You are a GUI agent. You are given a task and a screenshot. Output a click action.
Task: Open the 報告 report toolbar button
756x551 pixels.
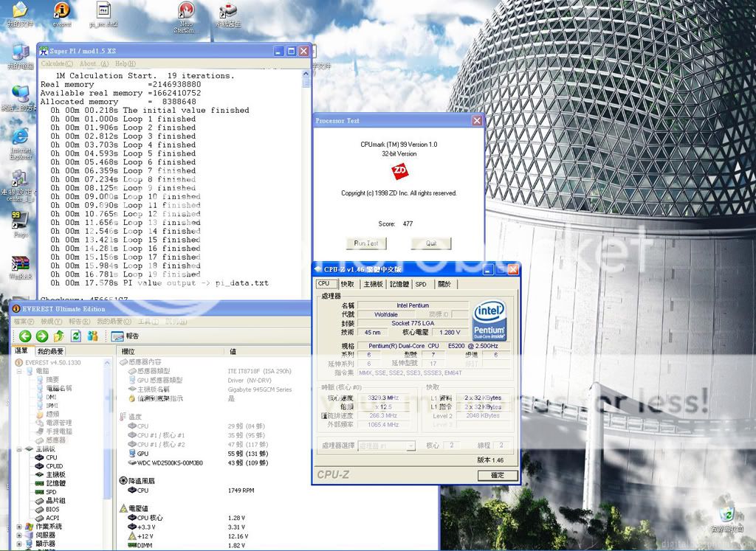[x=125, y=336]
